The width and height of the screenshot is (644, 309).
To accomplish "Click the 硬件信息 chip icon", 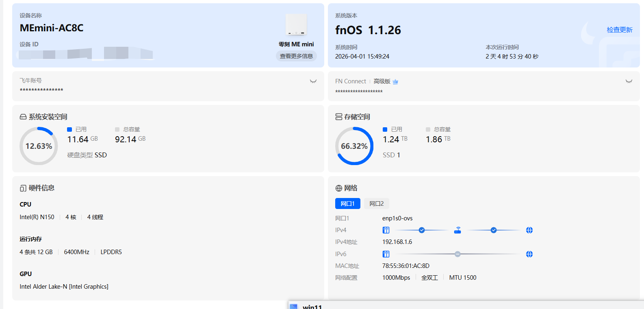I will [23, 188].
